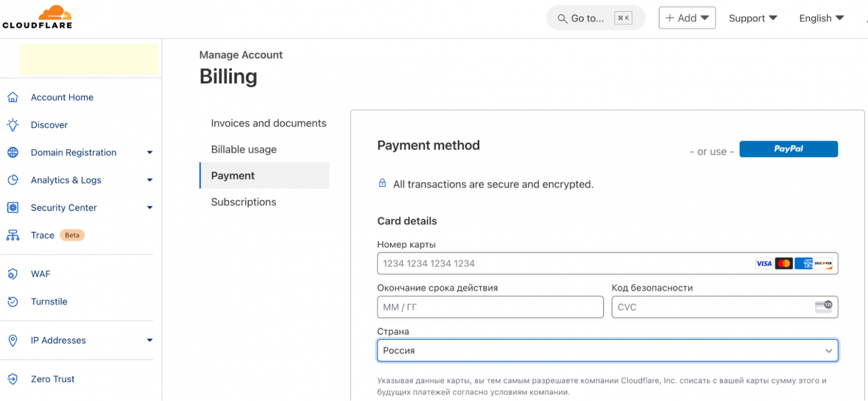Expand the Domain Registration submenu arrow
Screen dimensions: 868x401
pyautogui.click(x=150, y=152)
